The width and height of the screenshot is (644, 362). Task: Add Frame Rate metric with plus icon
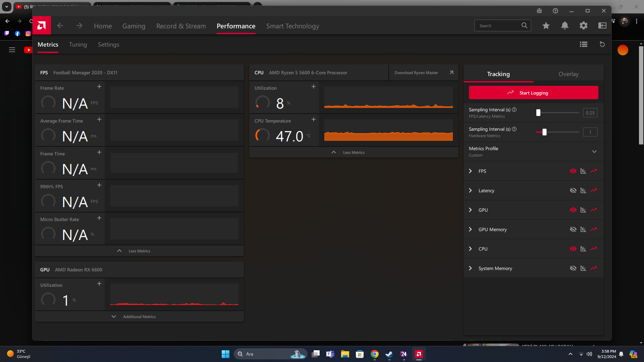(99, 86)
